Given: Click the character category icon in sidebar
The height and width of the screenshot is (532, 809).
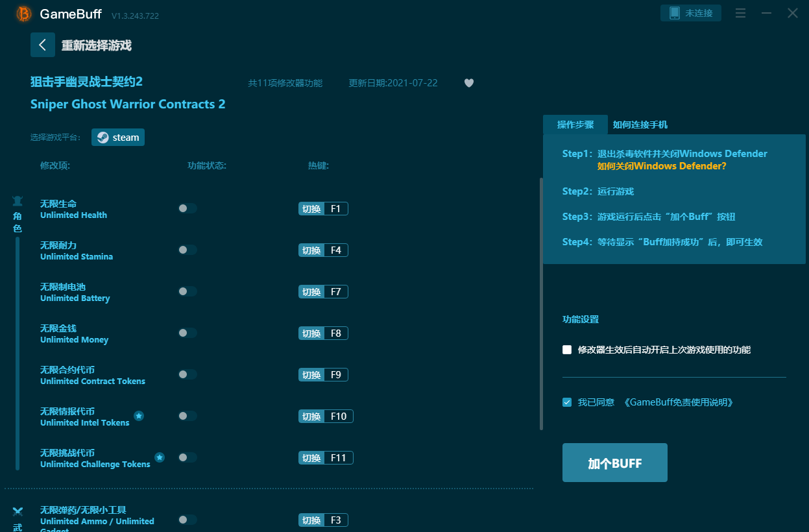Looking at the screenshot, I should (x=18, y=201).
